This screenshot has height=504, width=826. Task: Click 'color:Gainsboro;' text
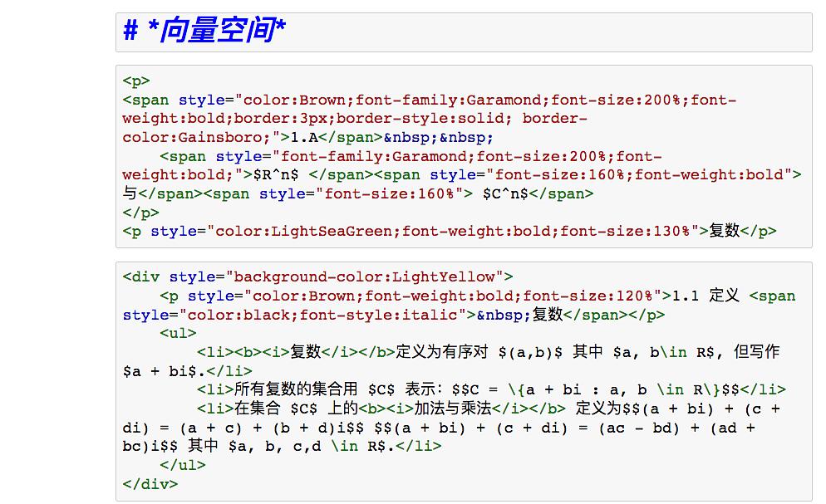197,138
